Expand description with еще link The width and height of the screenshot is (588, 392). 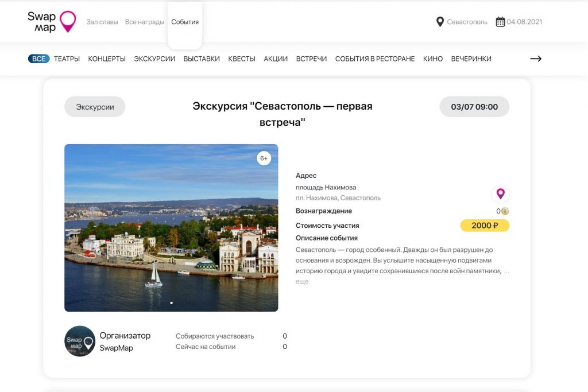pos(302,281)
